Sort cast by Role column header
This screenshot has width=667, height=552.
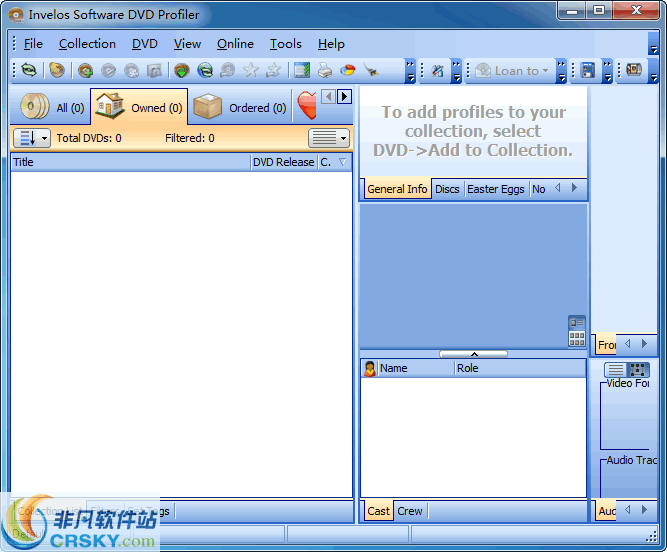[520, 368]
